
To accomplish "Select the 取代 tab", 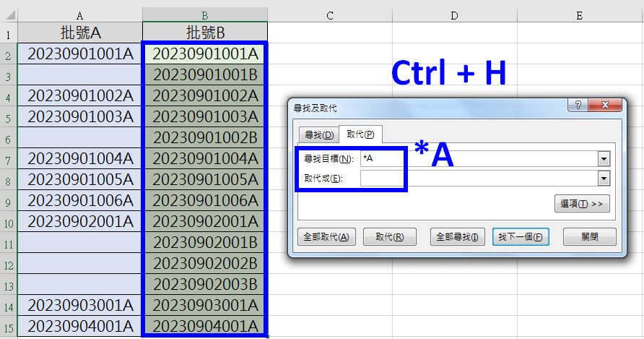I will (360, 135).
